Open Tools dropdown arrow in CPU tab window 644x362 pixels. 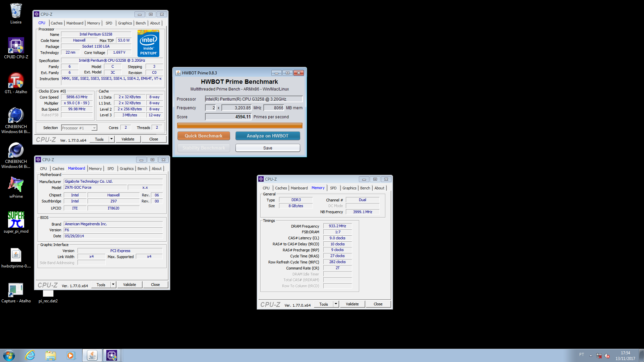tap(112, 139)
